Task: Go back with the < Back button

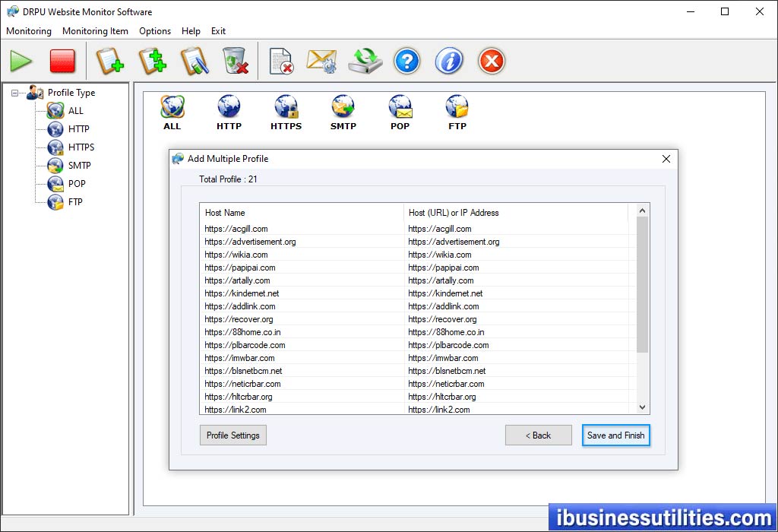Action: click(539, 435)
